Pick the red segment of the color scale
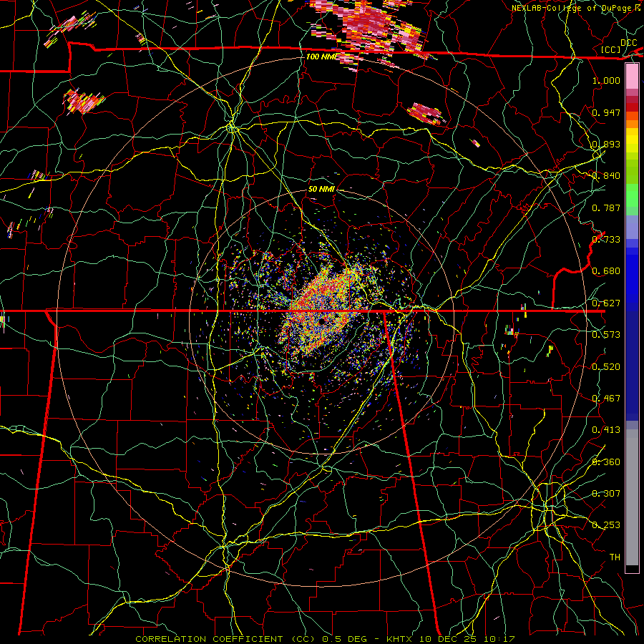 tap(632, 107)
